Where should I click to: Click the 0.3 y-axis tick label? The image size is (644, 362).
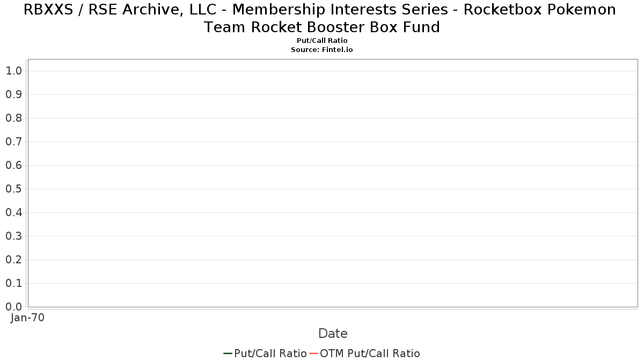pyautogui.click(x=13, y=236)
